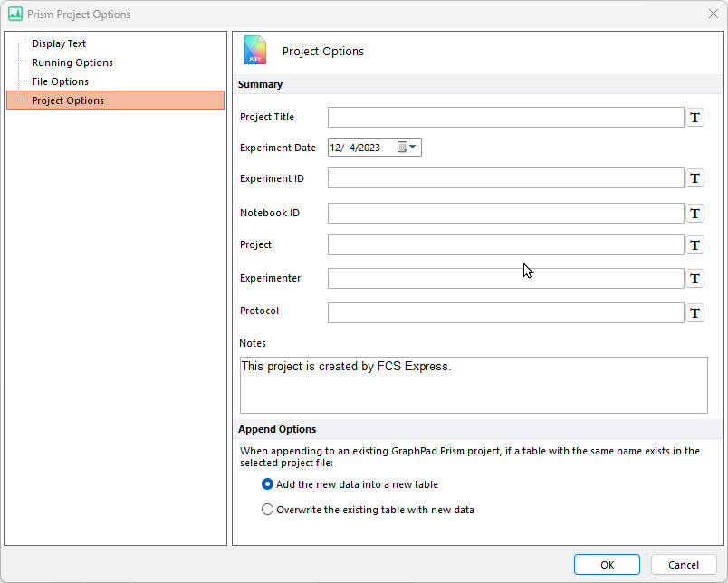The height and width of the screenshot is (583, 728).
Task: Click T icon beside the Protocol field
Action: [x=694, y=313]
